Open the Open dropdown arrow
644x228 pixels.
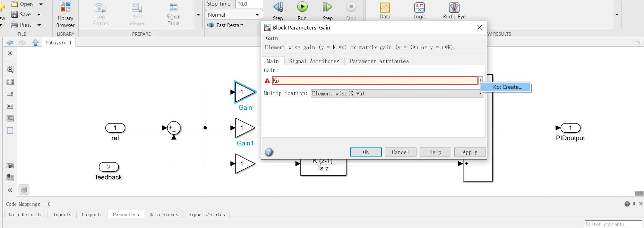coord(41,4)
